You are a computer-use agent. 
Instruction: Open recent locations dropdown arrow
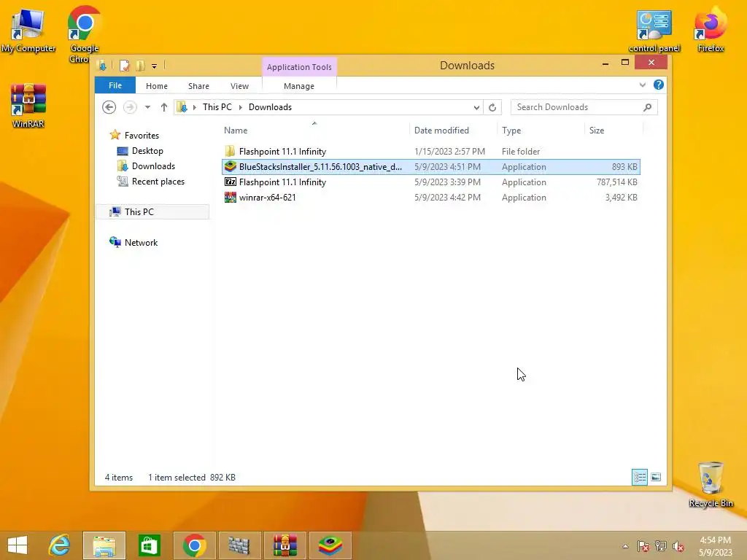click(x=147, y=107)
